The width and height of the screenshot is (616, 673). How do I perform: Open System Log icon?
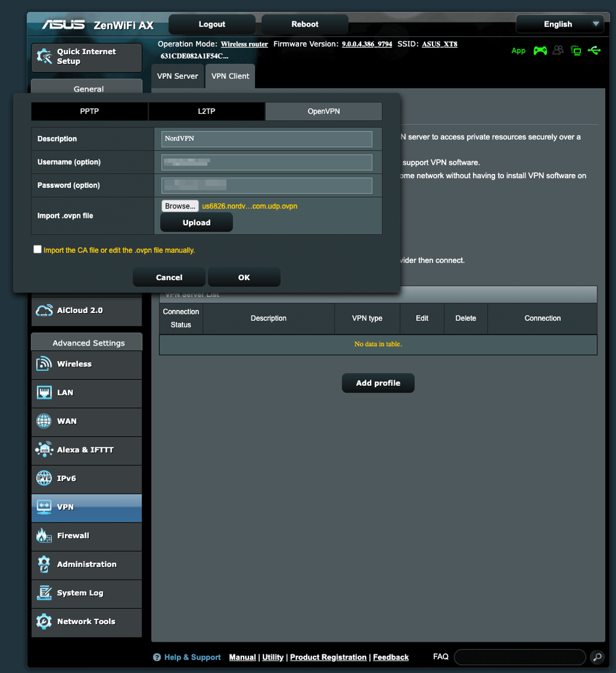point(44,593)
